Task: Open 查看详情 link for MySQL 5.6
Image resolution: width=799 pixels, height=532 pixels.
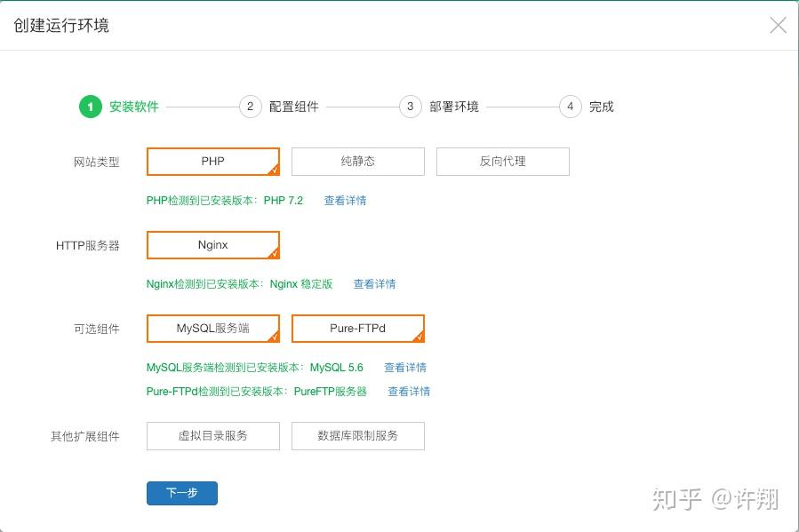Action: [405, 368]
